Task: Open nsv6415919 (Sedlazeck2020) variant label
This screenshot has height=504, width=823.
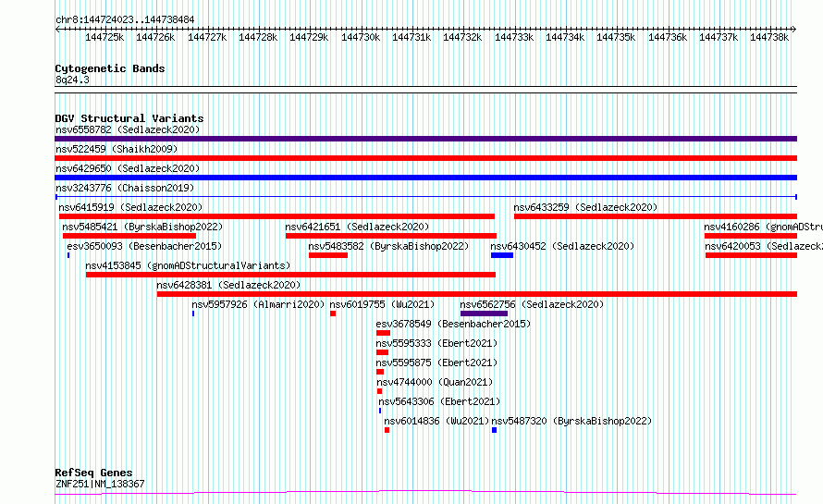Action: tap(130, 207)
